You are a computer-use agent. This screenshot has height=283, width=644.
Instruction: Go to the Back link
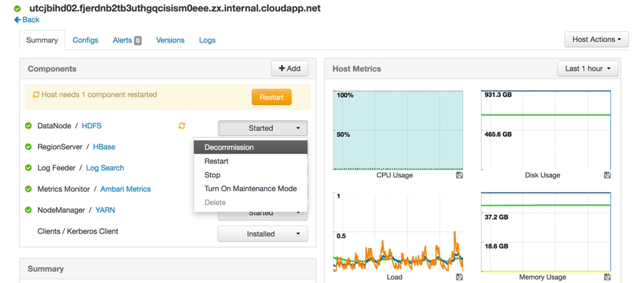coord(27,20)
